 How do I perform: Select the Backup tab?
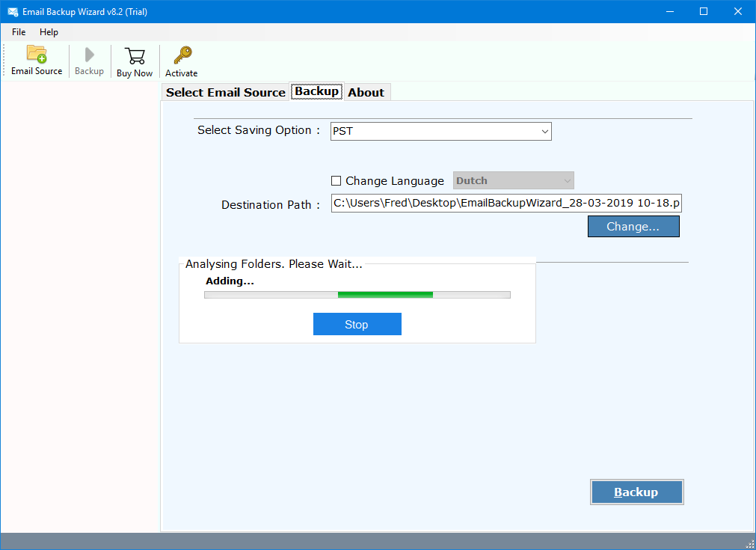pos(317,91)
